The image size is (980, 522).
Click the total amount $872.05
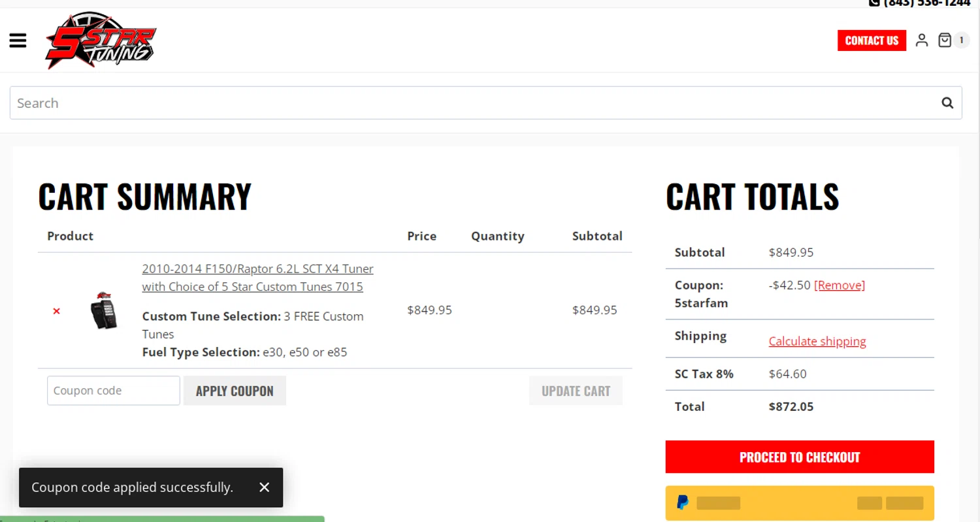coord(791,406)
